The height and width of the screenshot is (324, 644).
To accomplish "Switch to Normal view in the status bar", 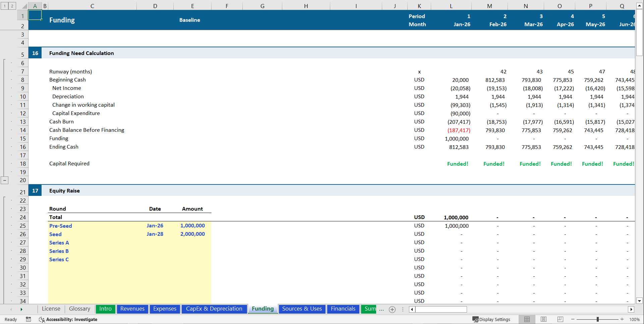I will pos(527,319).
